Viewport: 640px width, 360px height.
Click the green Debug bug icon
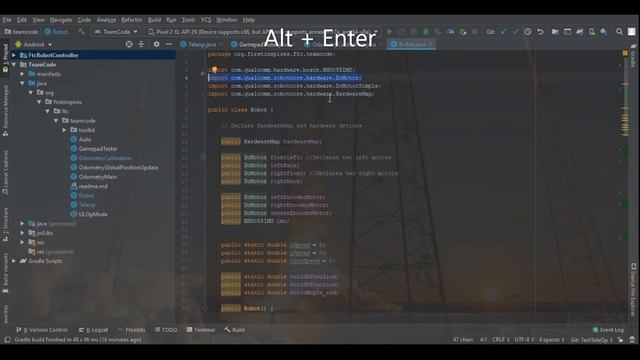(426, 31)
